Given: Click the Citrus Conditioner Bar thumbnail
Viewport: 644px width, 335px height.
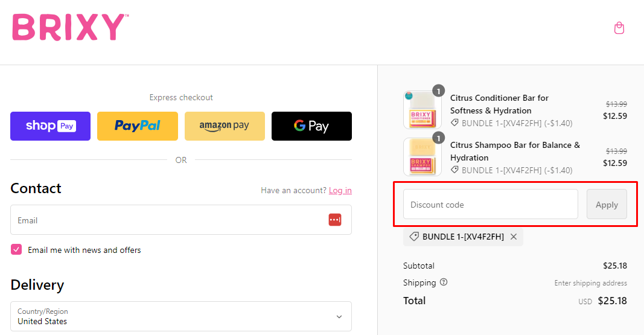Looking at the screenshot, I should pyautogui.click(x=422, y=110).
